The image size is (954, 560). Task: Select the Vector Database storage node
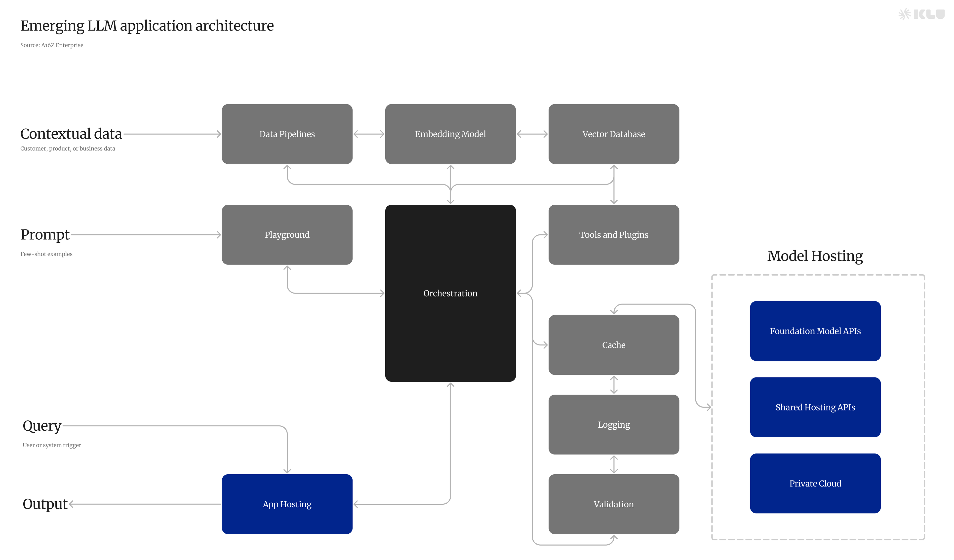pos(613,134)
